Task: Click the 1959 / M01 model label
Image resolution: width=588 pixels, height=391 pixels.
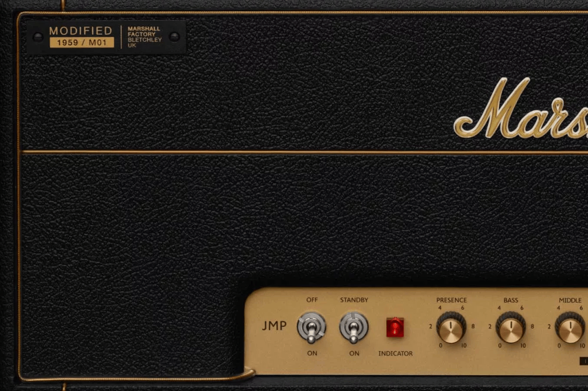Action: (82, 43)
